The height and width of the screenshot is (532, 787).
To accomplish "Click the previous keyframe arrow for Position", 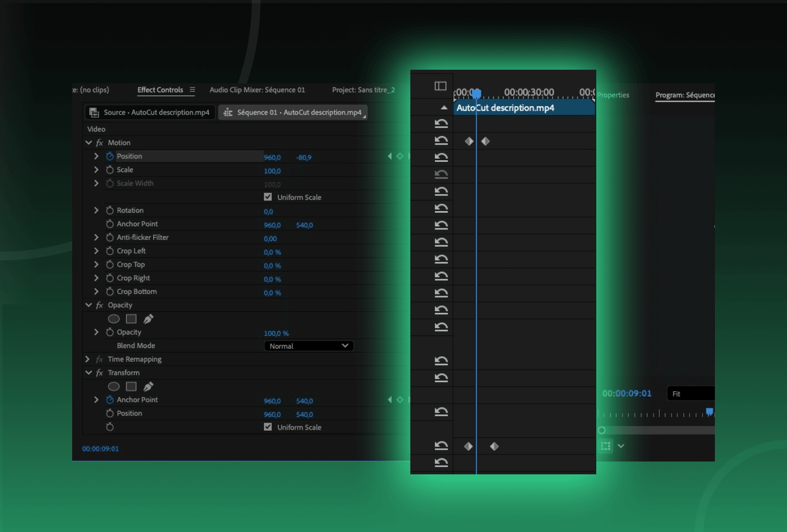I will pos(390,156).
